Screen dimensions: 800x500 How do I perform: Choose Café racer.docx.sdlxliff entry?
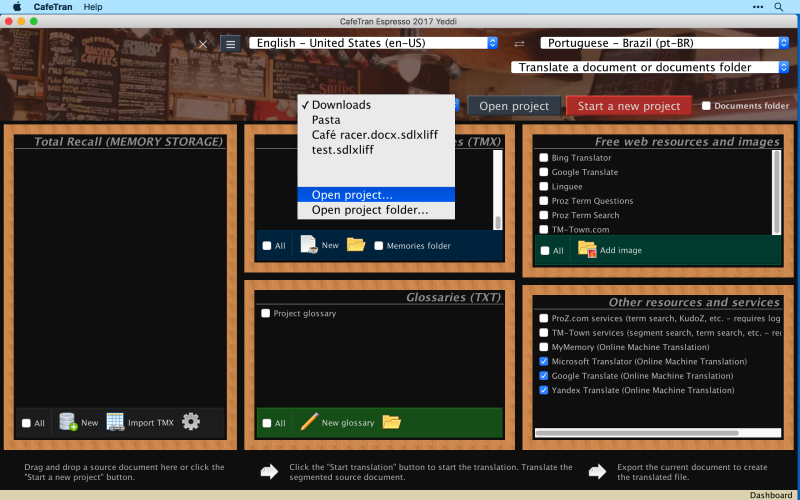click(x=376, y=135)
